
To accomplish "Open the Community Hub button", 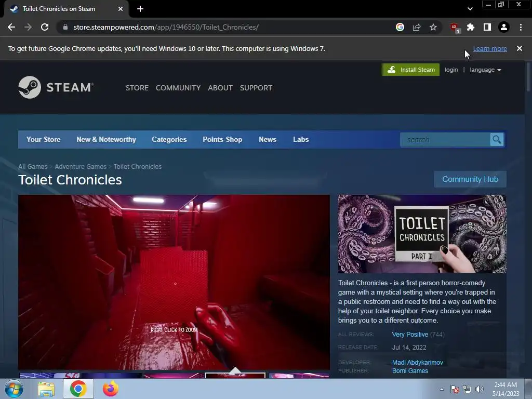I will pos(470,179).
